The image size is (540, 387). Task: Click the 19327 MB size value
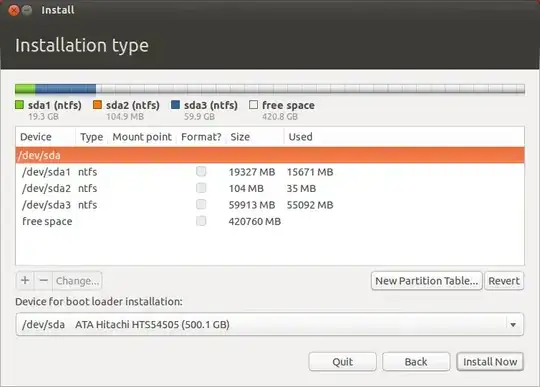(252, 172)
